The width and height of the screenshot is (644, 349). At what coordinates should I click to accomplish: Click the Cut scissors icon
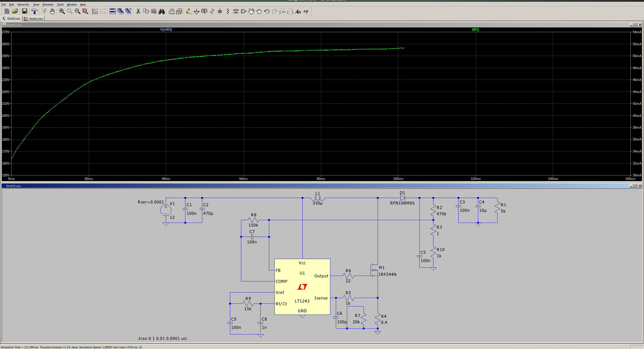(138, 11)
